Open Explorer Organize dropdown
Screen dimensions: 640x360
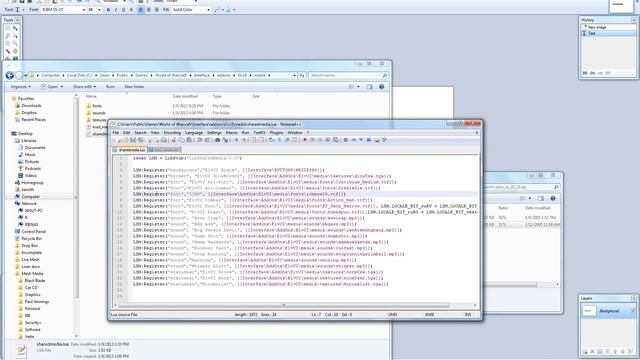[x=20, y=87]
